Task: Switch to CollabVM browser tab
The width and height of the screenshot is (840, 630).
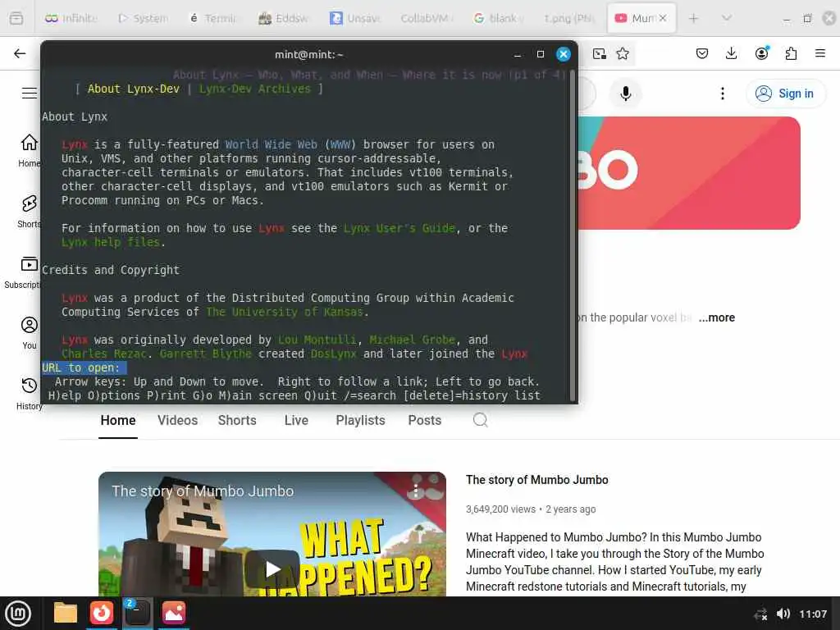Action: pyautogui.click(x=427, y=18)
